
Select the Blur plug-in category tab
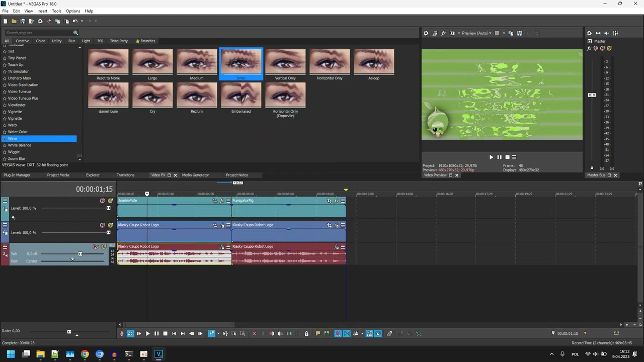point(72,41)
